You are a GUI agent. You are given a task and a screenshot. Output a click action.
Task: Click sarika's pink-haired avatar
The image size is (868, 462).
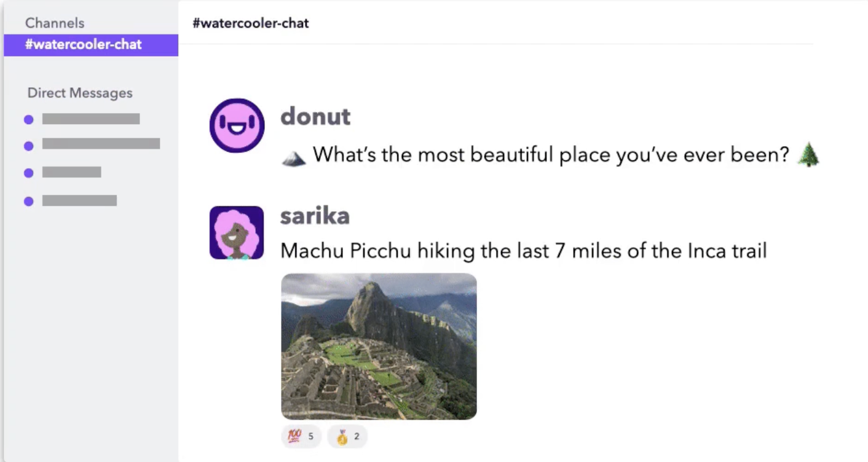click(237, 233)
